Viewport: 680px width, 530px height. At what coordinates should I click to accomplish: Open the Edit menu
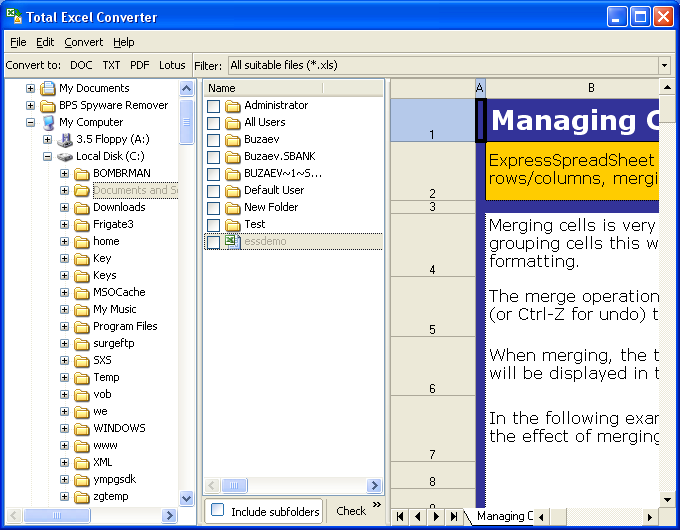click(x=45, y=42)
